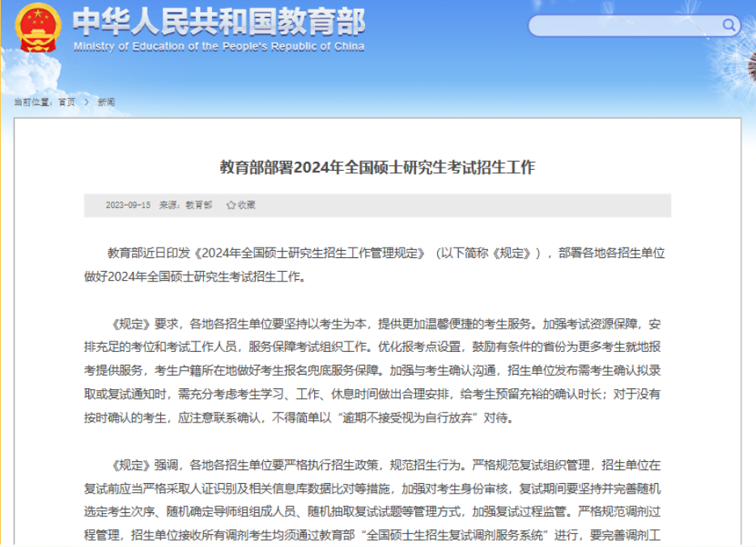Toggle 收藏 to bookmark this article
This screenshot has height=547, width=756.
tap(247, 204)
